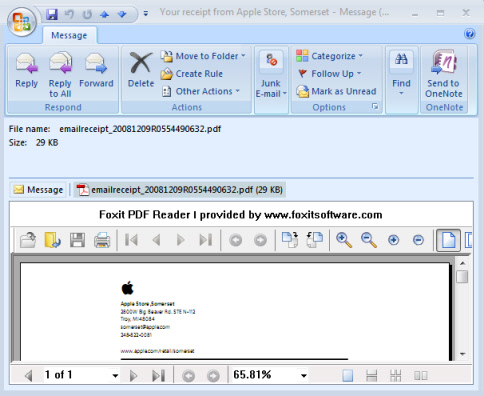Open Outlook help with the question mark icon

[469, 34]
